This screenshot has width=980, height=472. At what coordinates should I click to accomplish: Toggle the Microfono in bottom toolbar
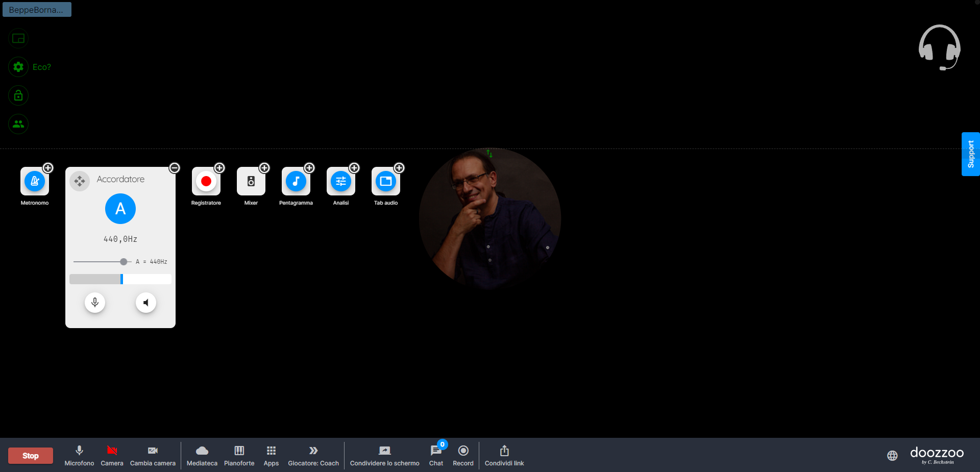79,455
